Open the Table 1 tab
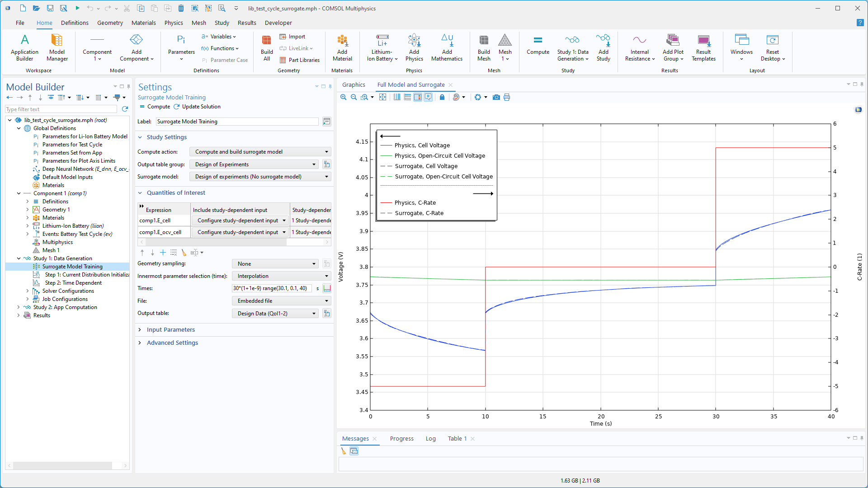868x488 pixels. tap(457, 439)
